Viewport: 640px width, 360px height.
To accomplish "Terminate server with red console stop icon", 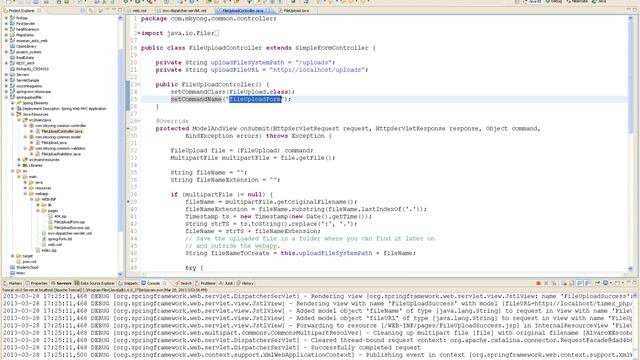I will (538, 283).
